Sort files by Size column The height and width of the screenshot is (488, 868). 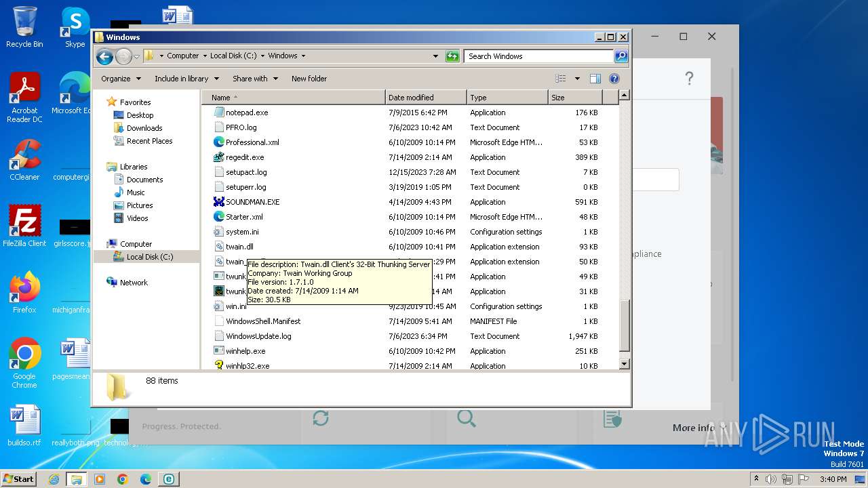pos(575,98)
